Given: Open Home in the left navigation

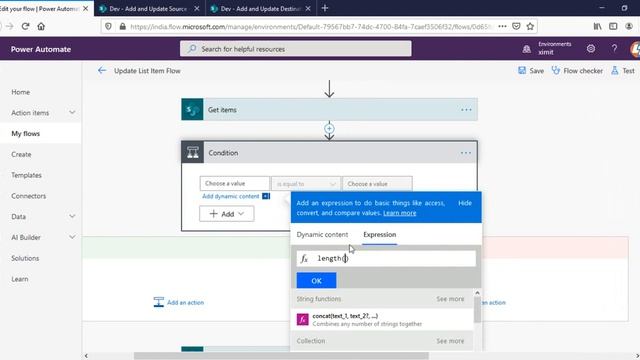Looking at the screenshot, I should 20,92.
